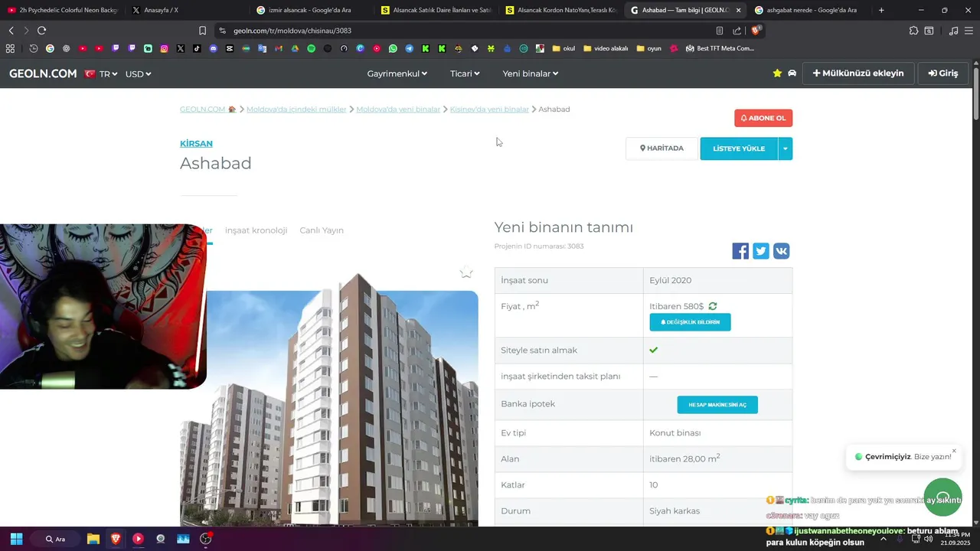Click the reader mode icon in address bar
The height and width of the screenshot is (551, 980).
(x=719, y=31)
